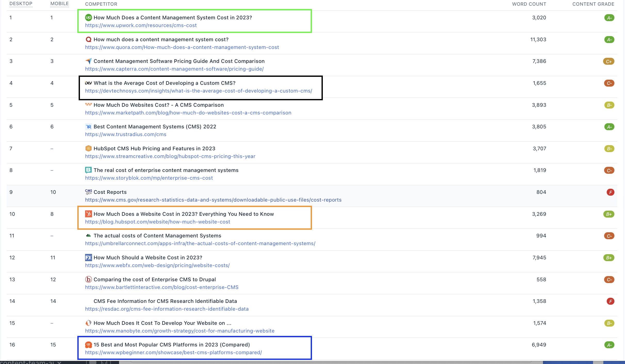Click the A- content grade badge on row 1
The image size is (625, 364).
pyautogui.click(x=609, y=18)
